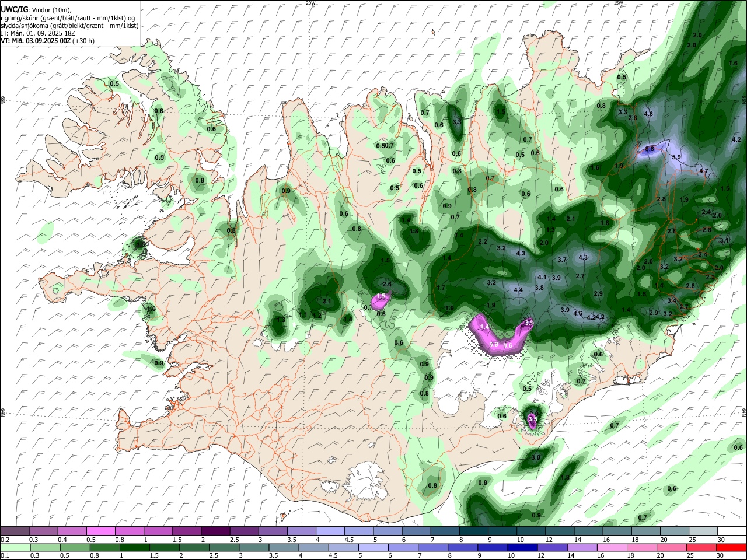Click the 1.1 precipitation value on the map
Viewport: 747px width, 560px height.
coord(303,315)
